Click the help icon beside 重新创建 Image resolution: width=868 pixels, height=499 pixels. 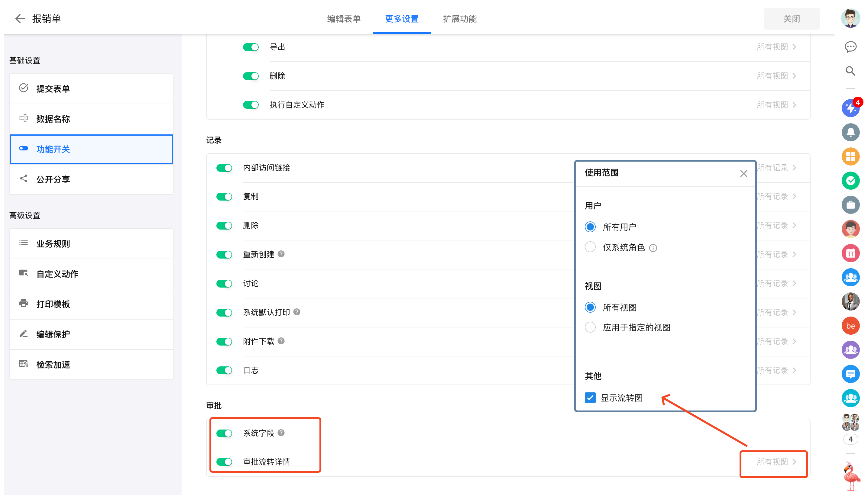coord(281,254)
